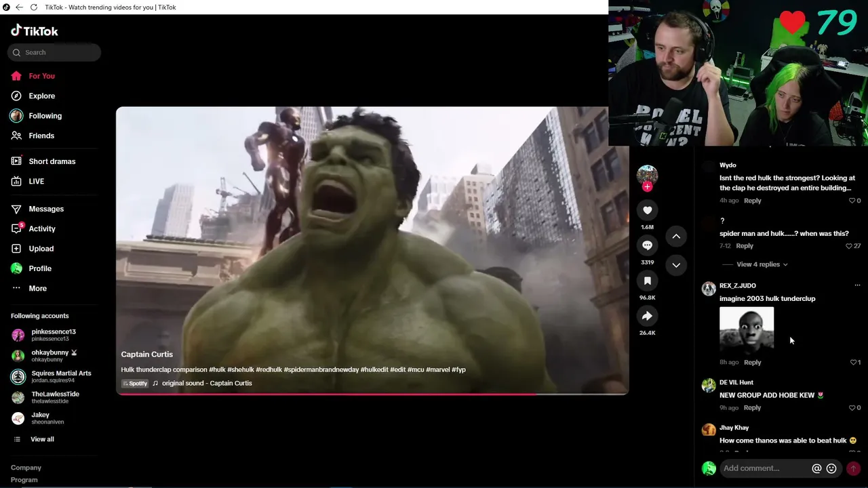The height and width of the screenshot is (488, 868).
Task: Open DE VIL Hunt's profile avatar
Action: 709,386
